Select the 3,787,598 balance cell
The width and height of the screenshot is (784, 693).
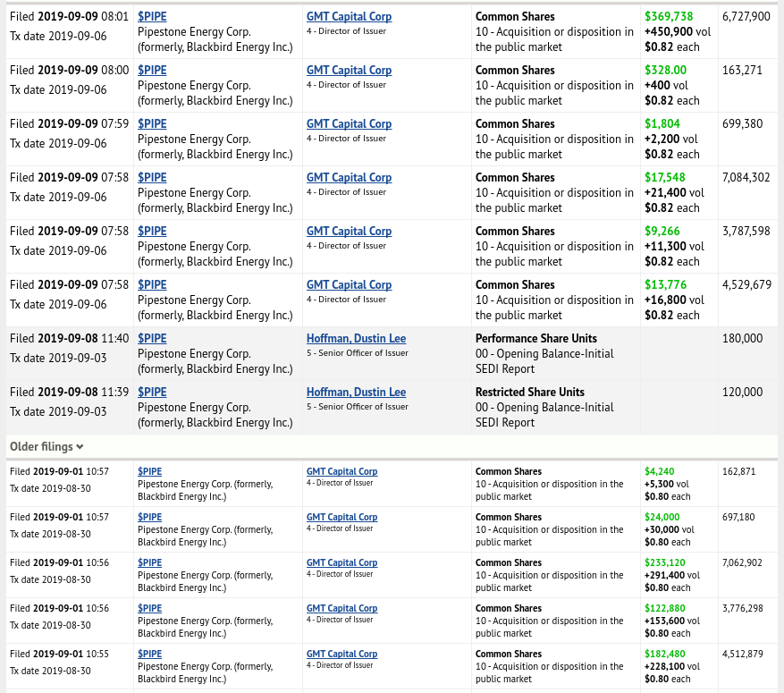(x=746, y=231)
